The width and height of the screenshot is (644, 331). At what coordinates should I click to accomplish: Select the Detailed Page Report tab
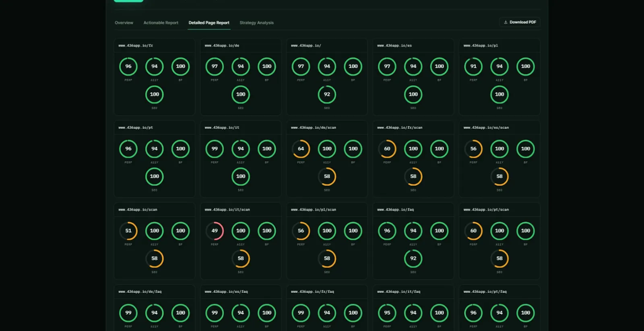tap(209, 23)
